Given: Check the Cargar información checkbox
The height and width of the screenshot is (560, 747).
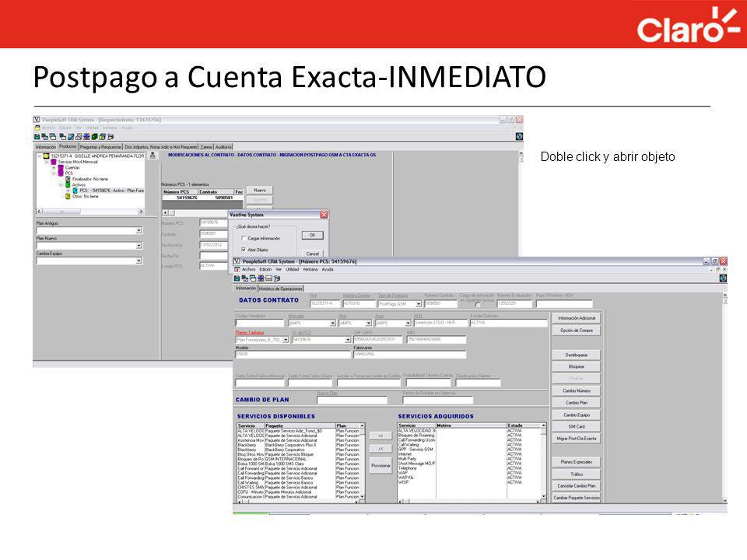Looking at the screenshot, I should [x=244, y=238].
